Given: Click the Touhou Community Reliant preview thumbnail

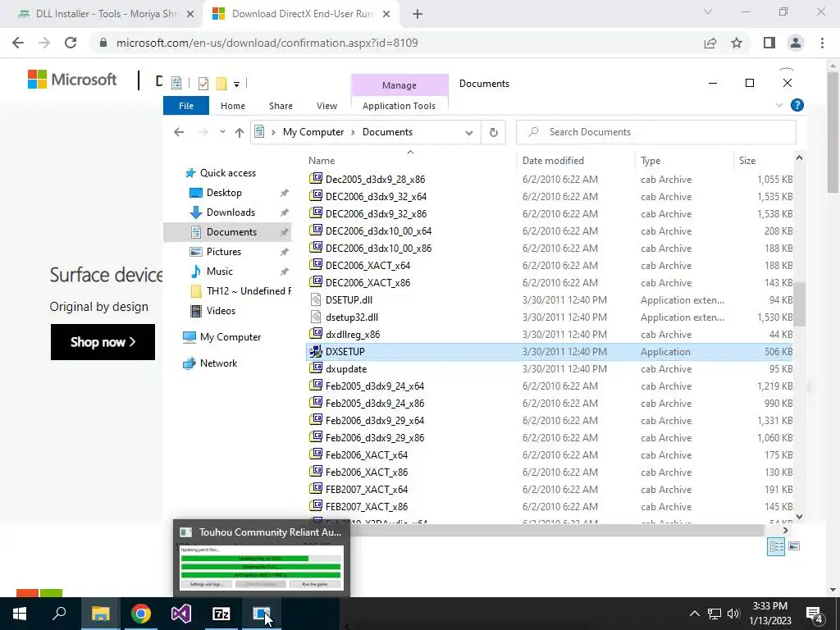Looking at the screenshot, I should (262, 568).
